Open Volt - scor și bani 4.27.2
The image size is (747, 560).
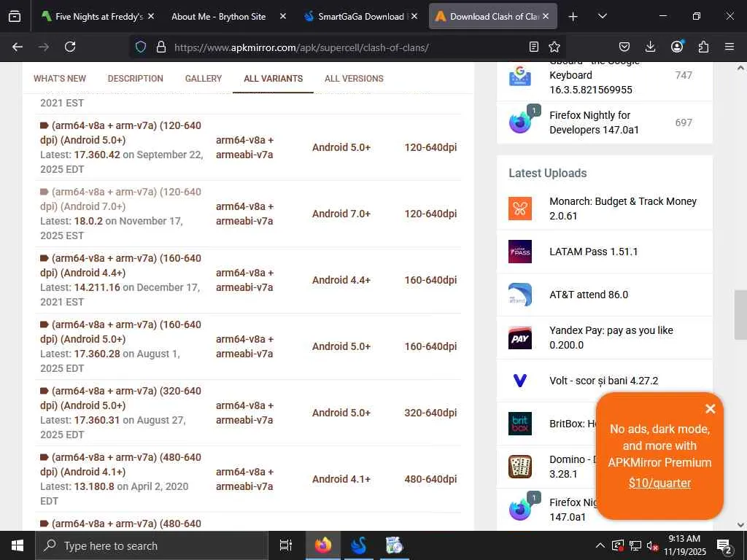click(603, 381)
